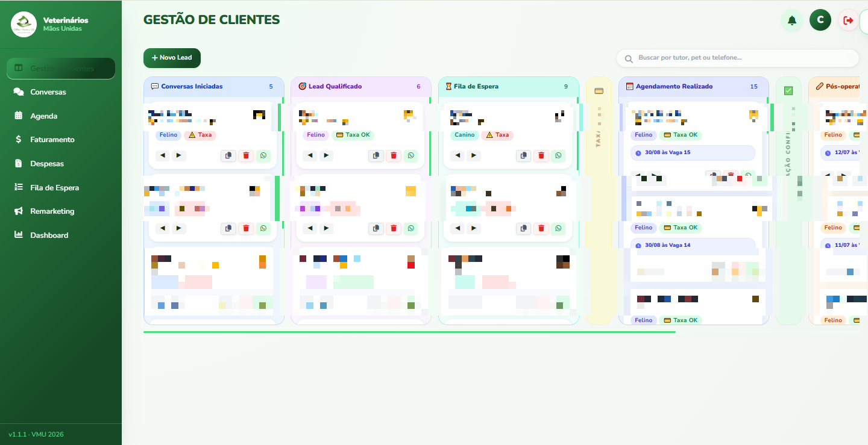The width and height of the screenshot is (868, 445).
Task: Open WhatsApp on the Canino card in Fila de Espera
Action: point(558,155)
